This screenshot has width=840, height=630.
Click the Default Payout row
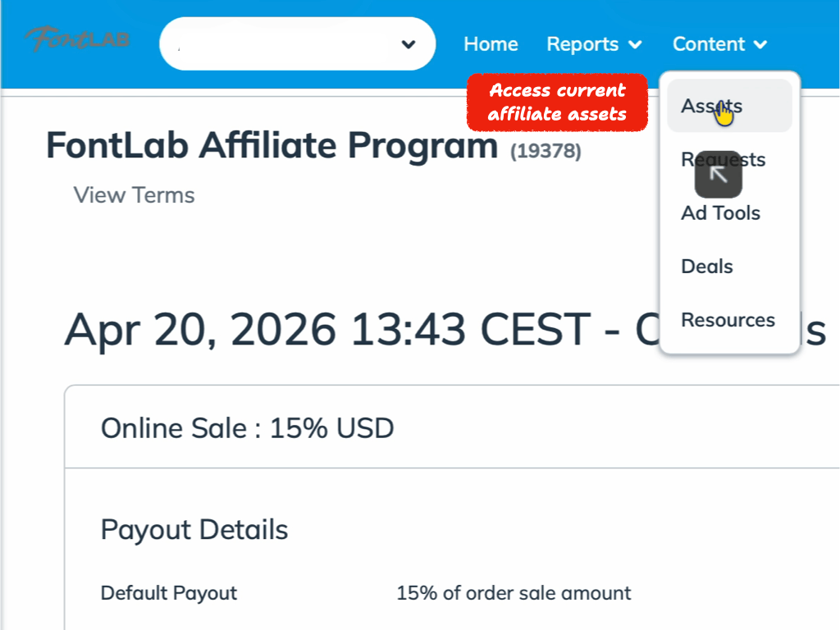pyautogui.click(x=168, y=592)
